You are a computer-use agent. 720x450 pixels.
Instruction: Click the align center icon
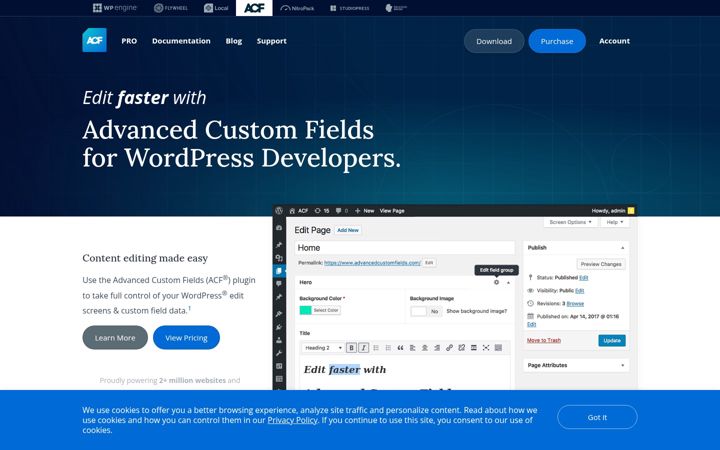coord(425,348)
